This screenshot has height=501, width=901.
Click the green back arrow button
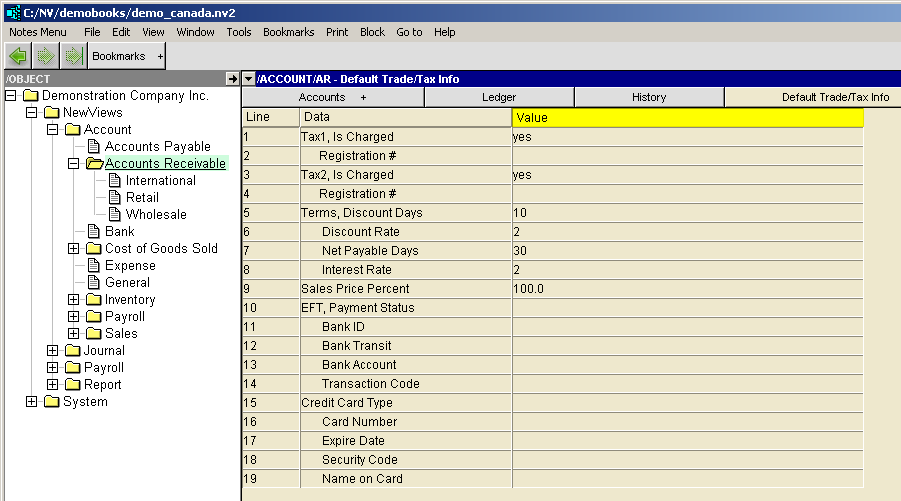[18, 56]
